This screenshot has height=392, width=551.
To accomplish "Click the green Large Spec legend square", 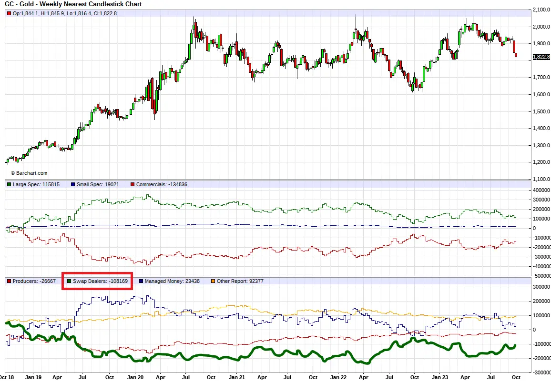I will 9,184.
